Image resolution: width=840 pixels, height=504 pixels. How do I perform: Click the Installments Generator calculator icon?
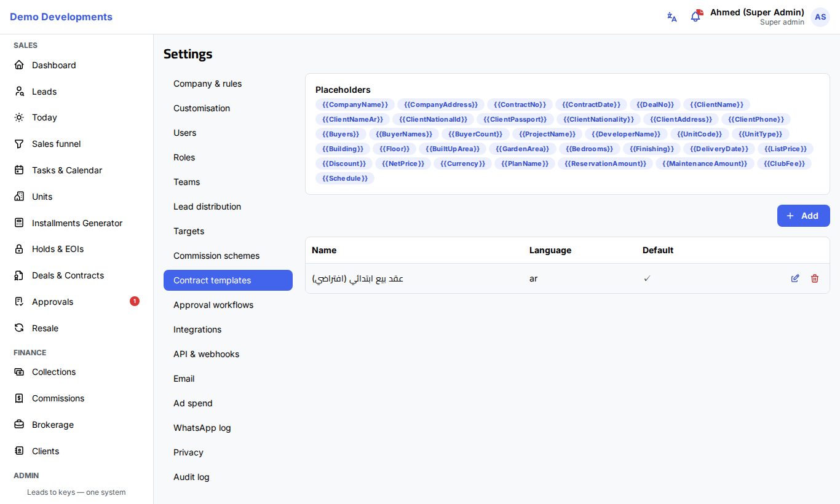click(x=19, y=223)
